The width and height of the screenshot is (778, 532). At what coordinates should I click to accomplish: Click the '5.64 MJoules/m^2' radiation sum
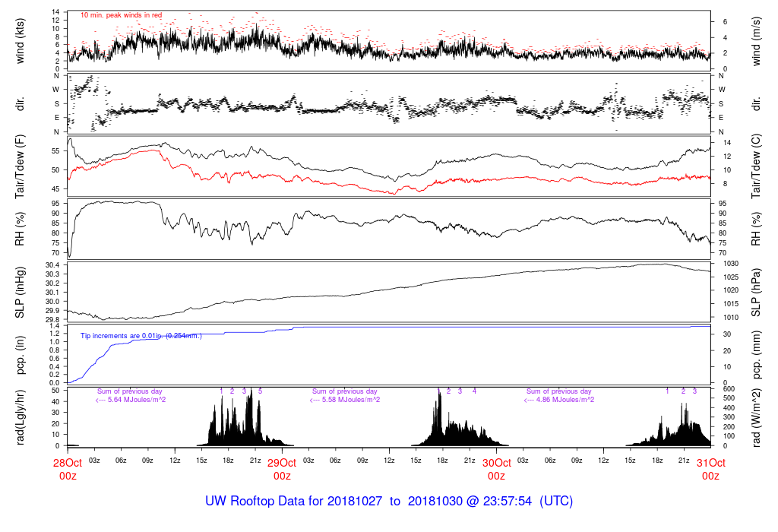tap(137, 400)
